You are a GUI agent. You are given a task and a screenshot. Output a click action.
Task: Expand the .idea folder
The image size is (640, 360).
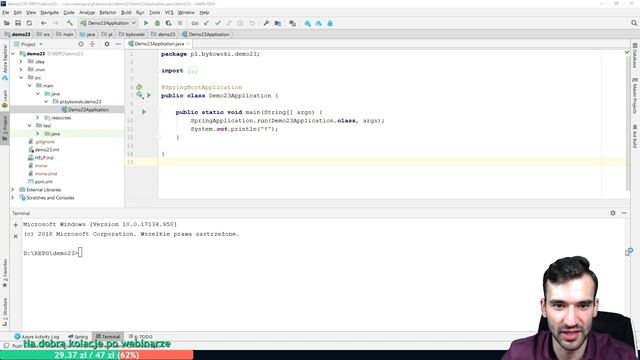point(21,62)
